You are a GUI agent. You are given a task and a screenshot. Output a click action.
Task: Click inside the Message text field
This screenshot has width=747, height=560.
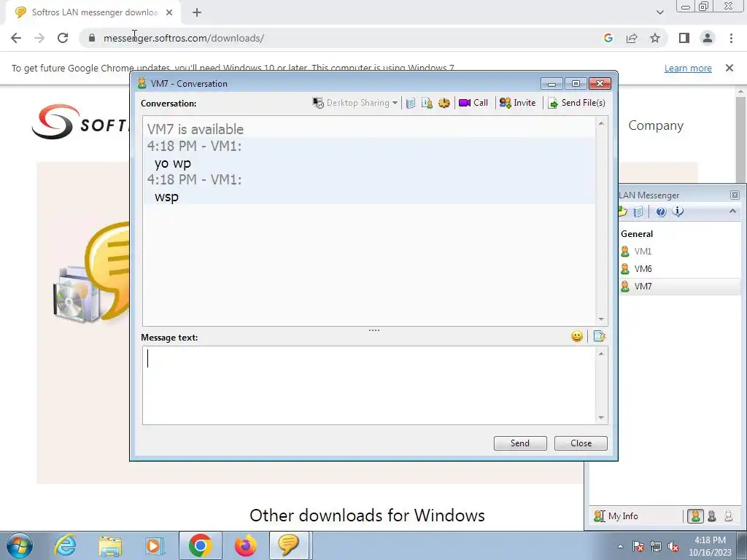click(368, 385)
